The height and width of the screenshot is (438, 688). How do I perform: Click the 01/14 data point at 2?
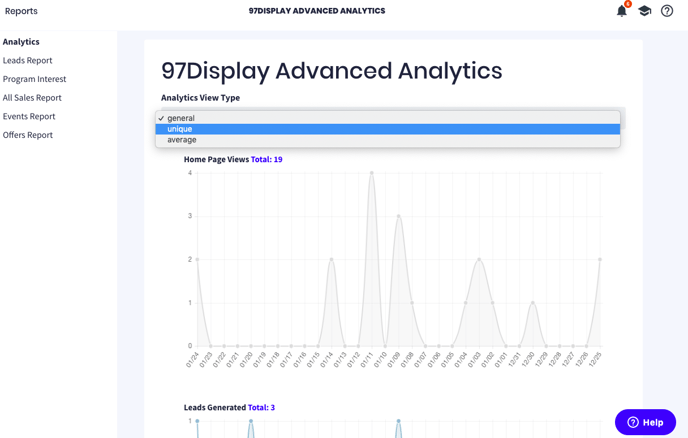point(331,259)
